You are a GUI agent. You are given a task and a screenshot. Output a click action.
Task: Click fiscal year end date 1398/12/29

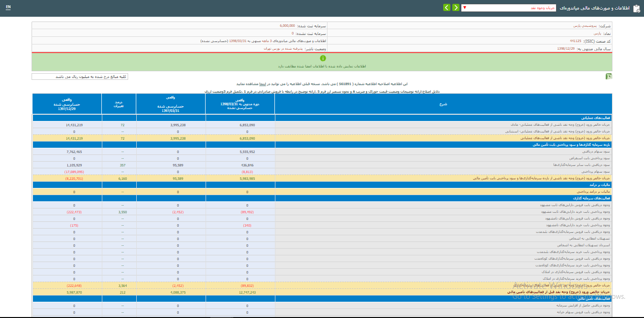coord(566,49)
